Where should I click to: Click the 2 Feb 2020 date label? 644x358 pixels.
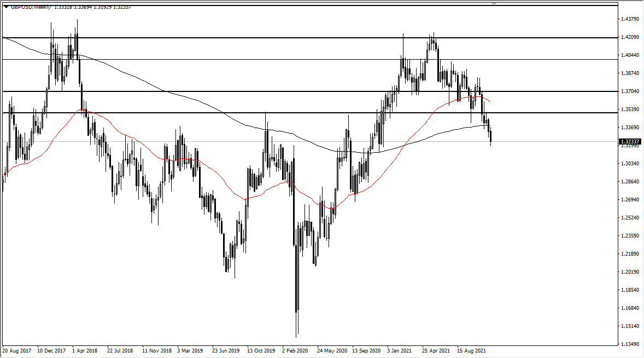click(296, 350)
